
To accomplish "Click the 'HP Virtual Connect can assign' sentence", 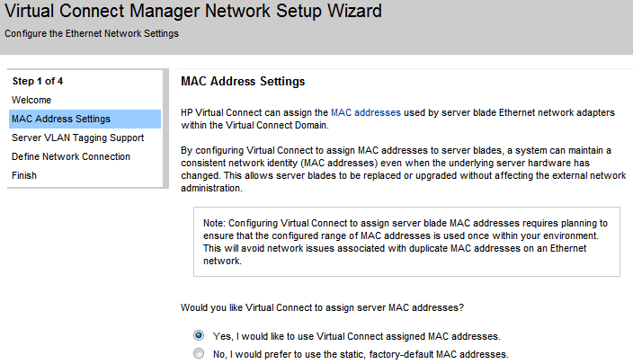I will tap(254, 112).
